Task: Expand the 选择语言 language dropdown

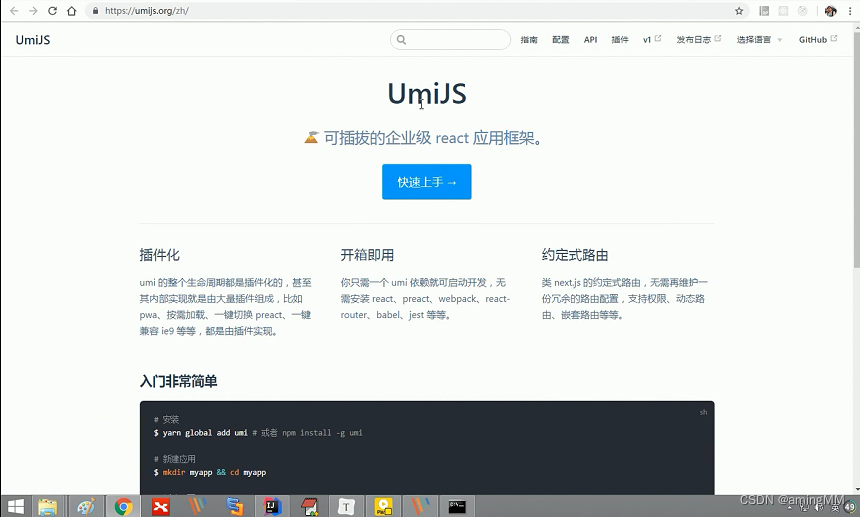Action: [x=759, y=39]
